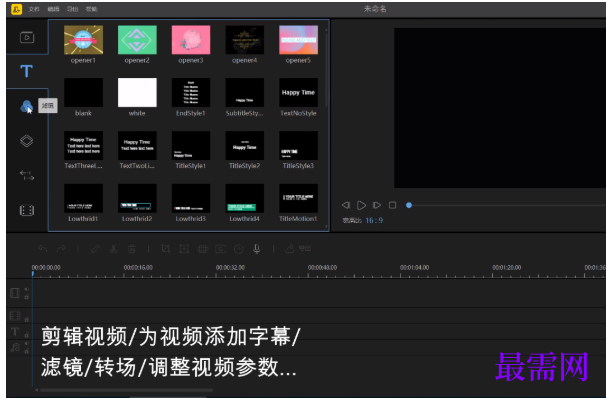Select the EndStyle1 credits template
This screenshot has height=398, width=607.
(191, 93)
